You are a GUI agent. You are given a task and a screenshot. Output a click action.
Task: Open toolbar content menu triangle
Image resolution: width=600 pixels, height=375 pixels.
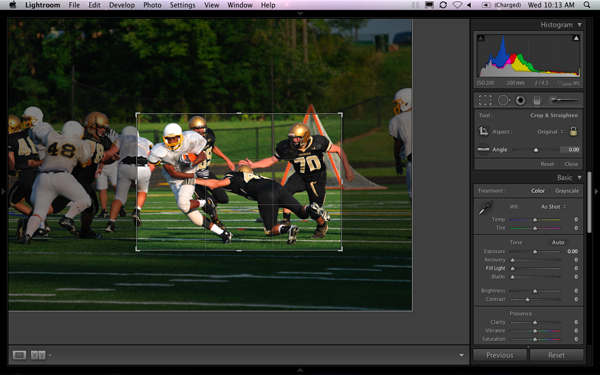click(x=461, y=355)
